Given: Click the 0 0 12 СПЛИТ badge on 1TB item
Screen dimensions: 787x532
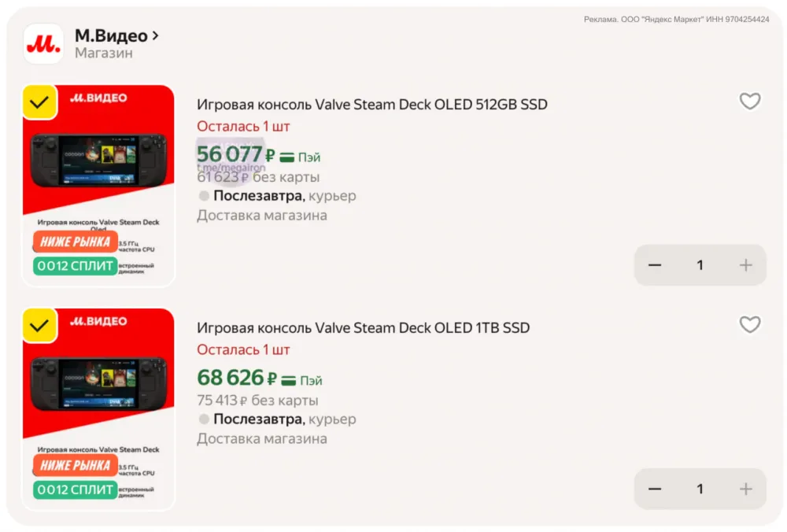Looking at the screenshot, I should pos(76,490).
